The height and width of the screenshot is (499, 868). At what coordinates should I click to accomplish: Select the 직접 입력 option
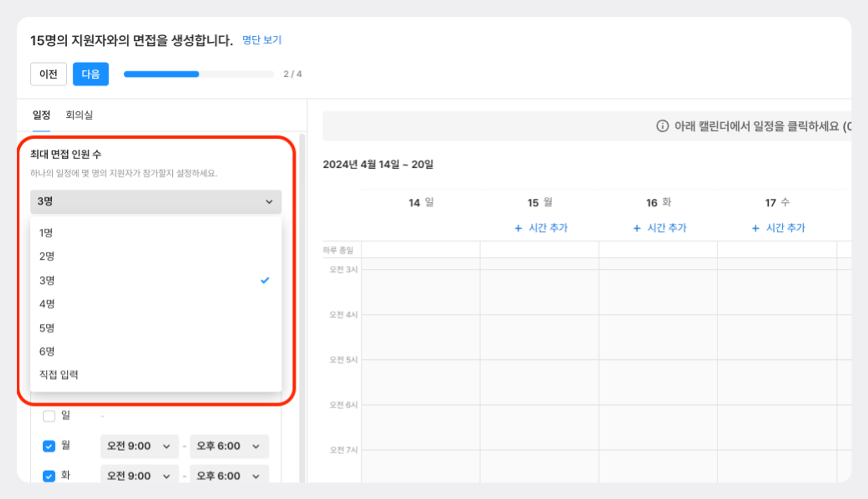tap(156, 374)
